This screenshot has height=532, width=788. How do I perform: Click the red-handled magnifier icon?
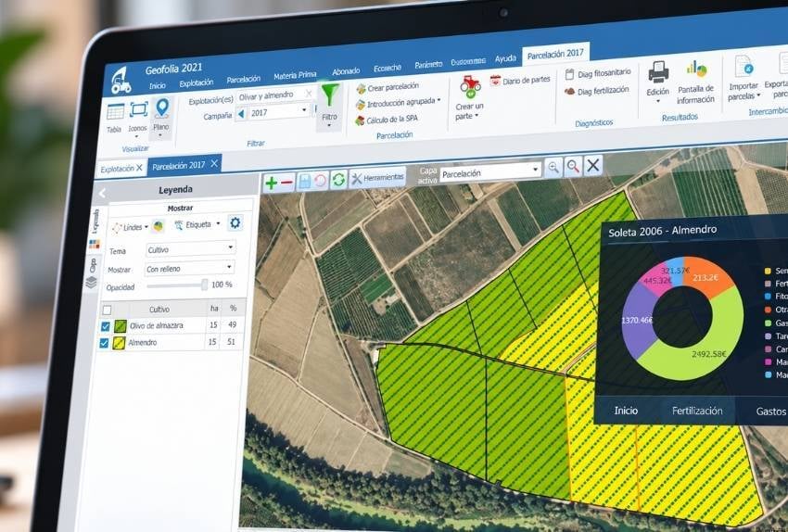coord(573,166)
